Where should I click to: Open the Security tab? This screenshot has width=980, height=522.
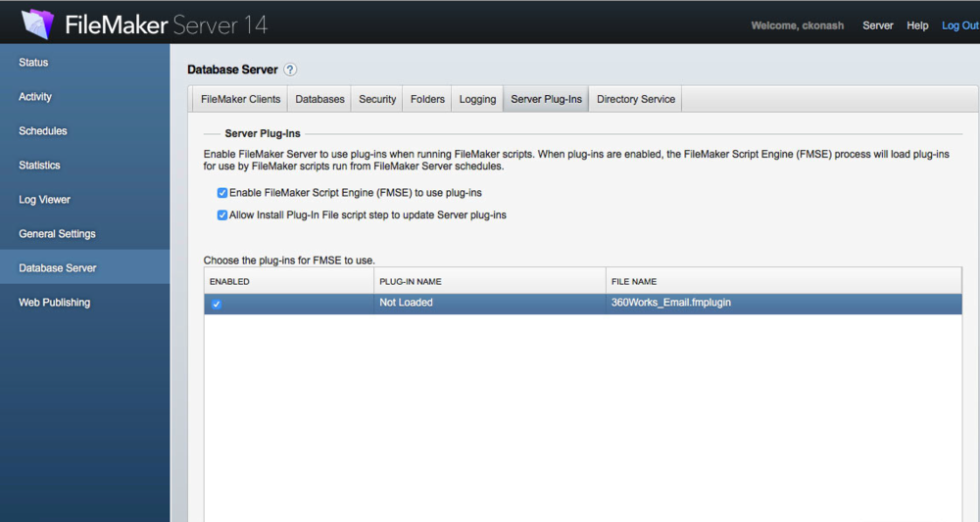(x=377, y=99)
